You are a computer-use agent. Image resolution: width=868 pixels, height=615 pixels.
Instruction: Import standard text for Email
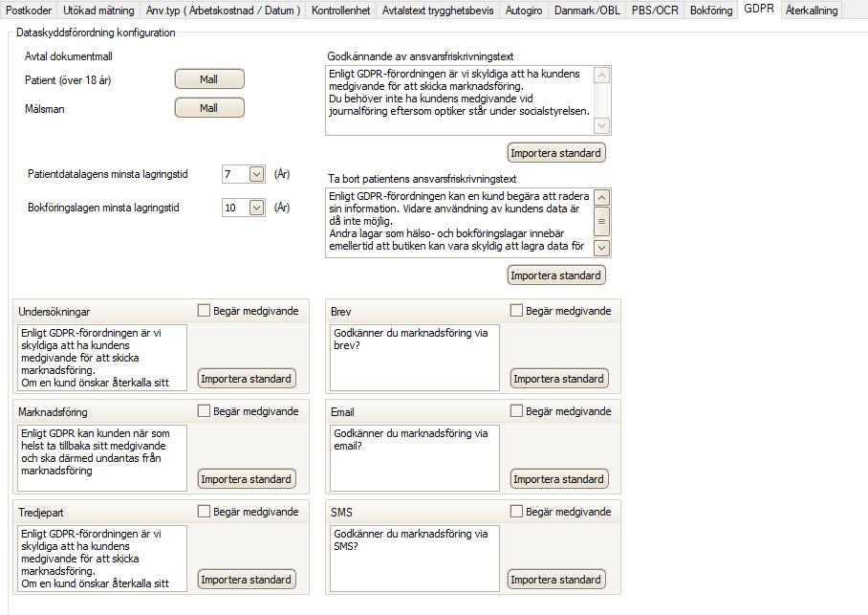pos(559,479)
